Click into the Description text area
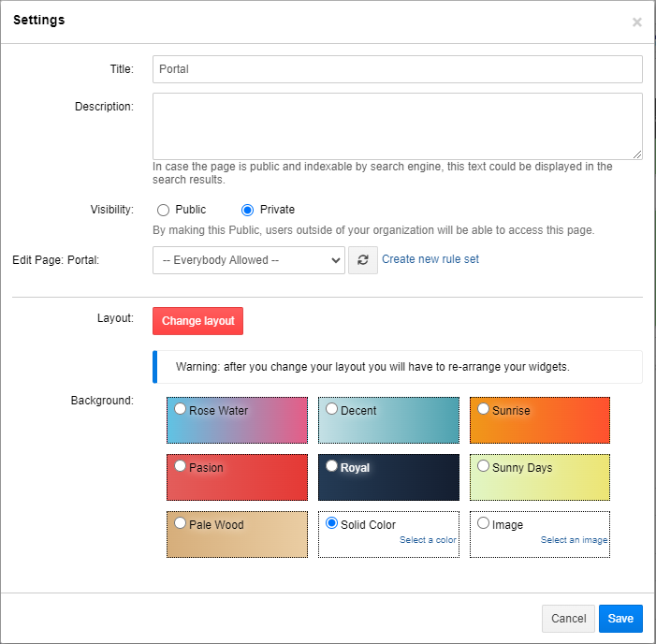The width and height of the screenshot is (656, 644). (x=398, y=126)
